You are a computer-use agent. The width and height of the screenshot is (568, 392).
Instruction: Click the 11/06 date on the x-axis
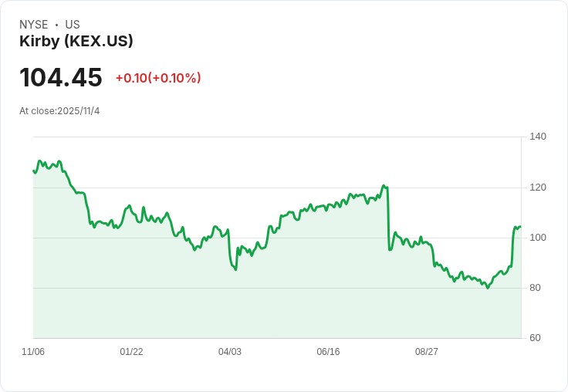tap(33, 352)
